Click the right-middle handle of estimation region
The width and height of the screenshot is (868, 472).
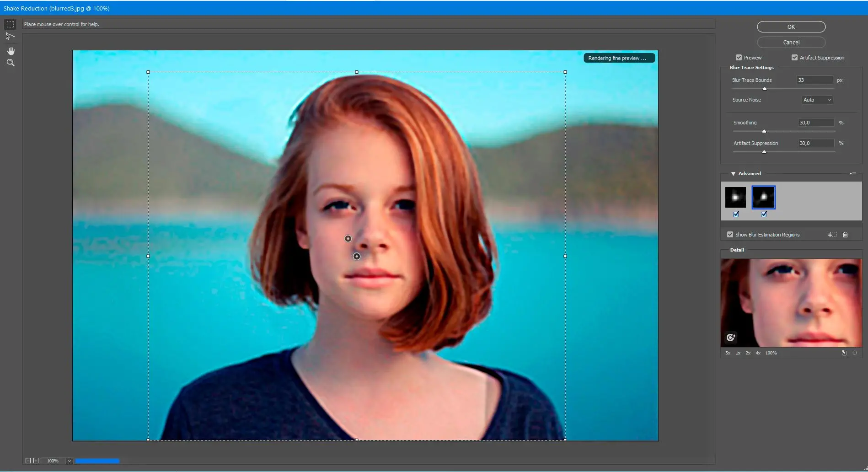click(565, 256)
